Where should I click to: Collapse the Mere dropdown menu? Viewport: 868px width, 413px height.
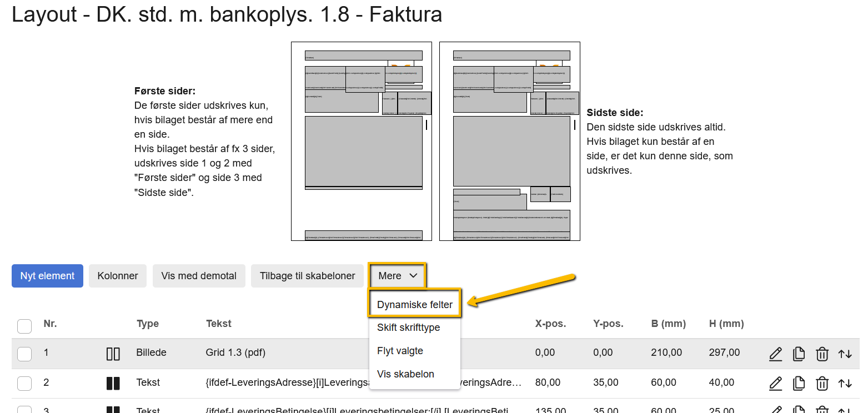398,276
